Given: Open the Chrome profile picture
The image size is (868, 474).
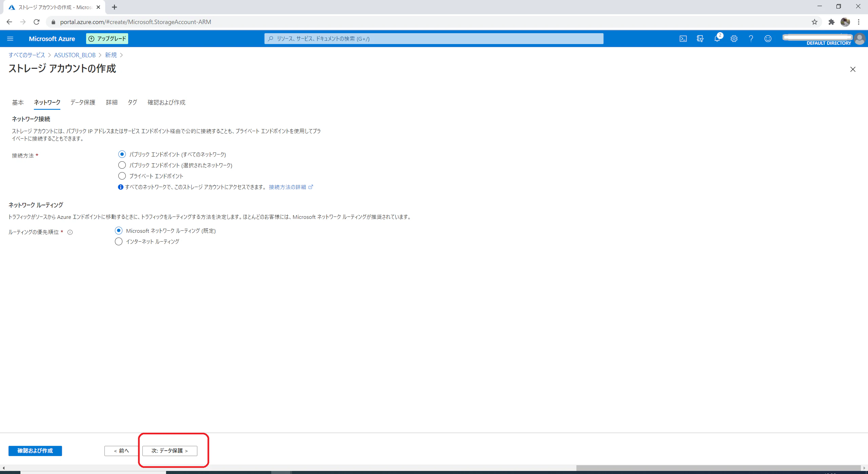Looking at the screenshot, I should pyautogui.click(x=845, y=22).
